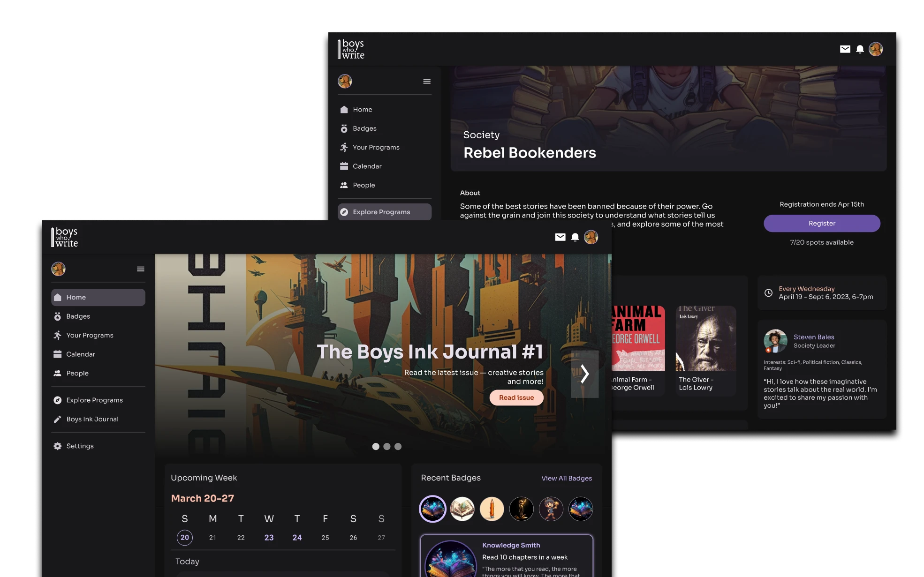Open the Calendar from the sidebar

pos(81,354)
